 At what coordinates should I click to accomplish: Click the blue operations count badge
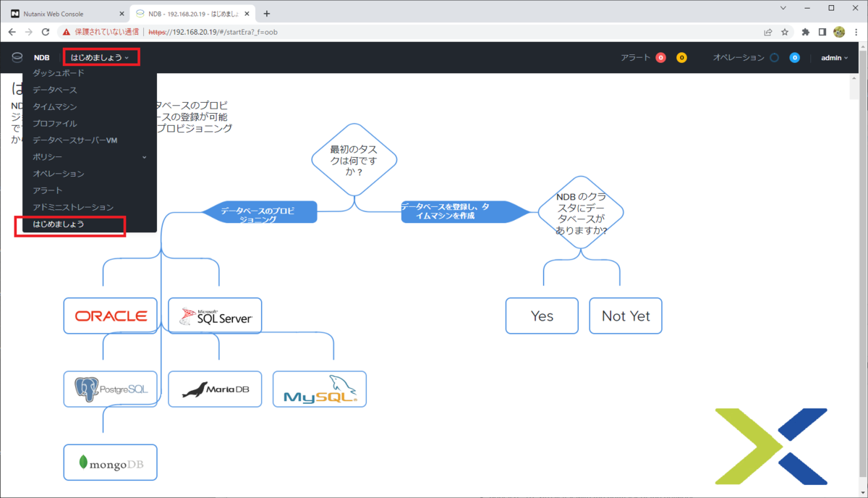click(x=794, y=58)
